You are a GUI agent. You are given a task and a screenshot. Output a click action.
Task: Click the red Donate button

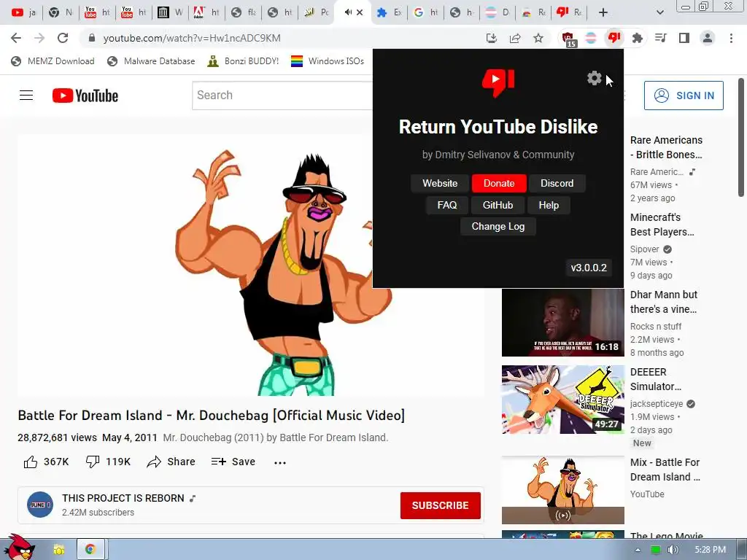pos(499,183)
